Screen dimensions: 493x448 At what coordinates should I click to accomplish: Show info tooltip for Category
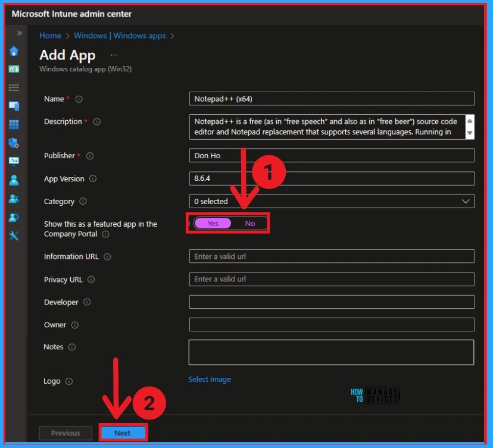(83, 201)
